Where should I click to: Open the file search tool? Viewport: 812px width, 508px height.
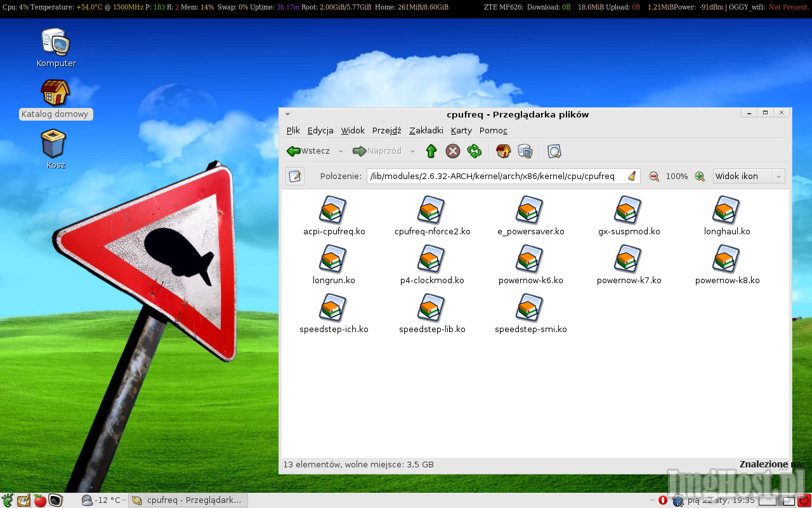point(554,151)
